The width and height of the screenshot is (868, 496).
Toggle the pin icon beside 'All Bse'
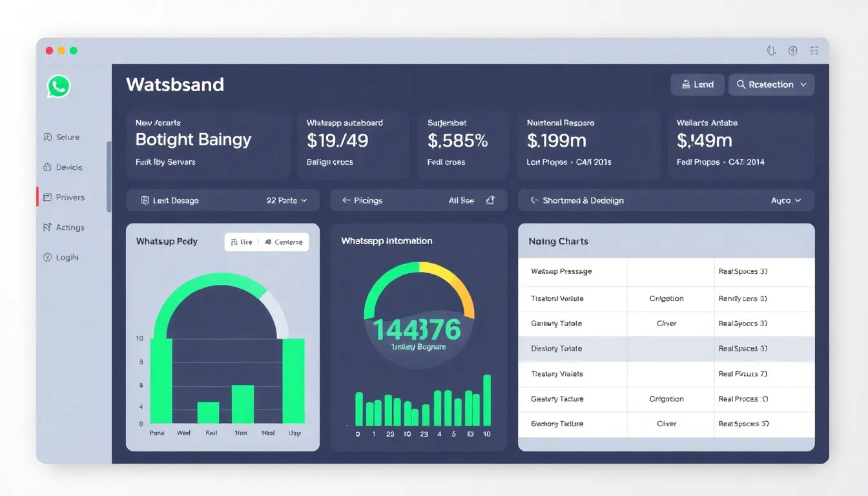pos(488,200)
